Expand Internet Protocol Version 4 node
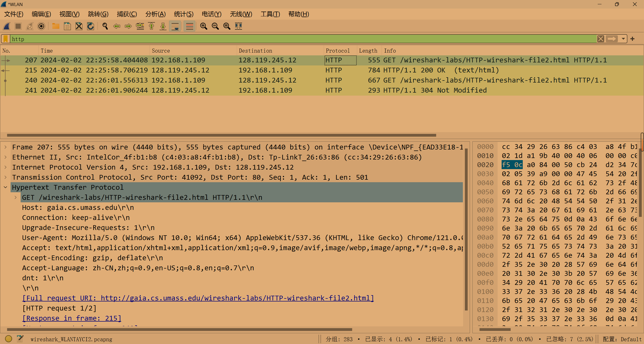 [x=6, y=167]
